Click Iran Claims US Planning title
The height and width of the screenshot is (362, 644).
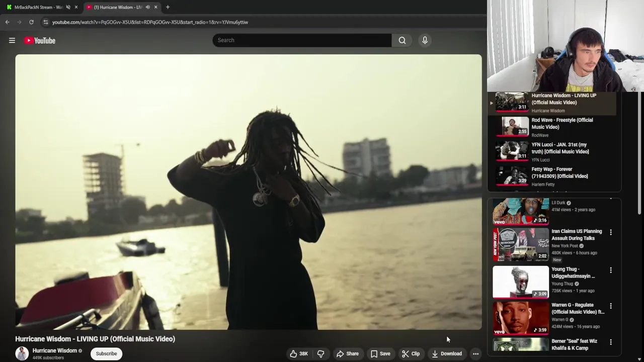click(x=577, y=235)
